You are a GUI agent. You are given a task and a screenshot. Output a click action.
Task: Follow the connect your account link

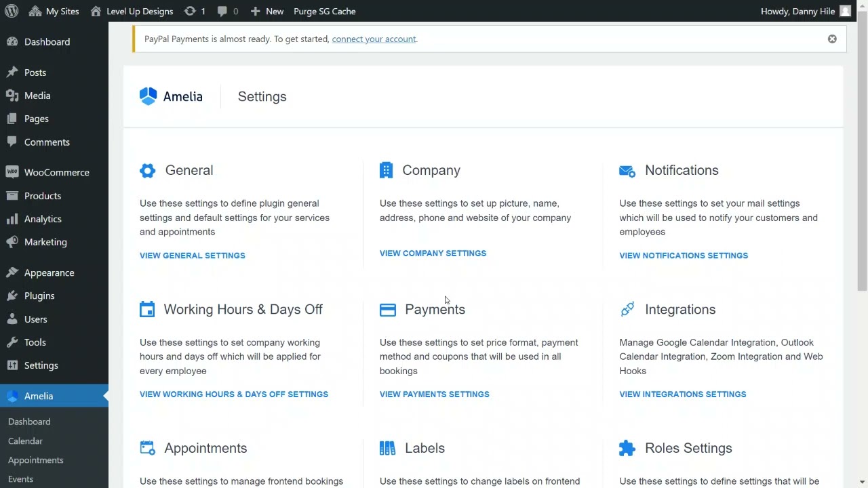click(374, 39)
